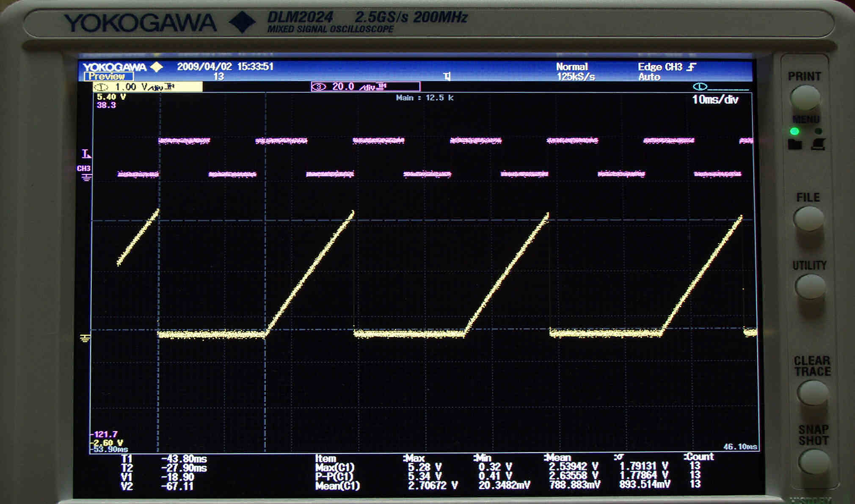Click the printer icon under MENU

point(818,144)
